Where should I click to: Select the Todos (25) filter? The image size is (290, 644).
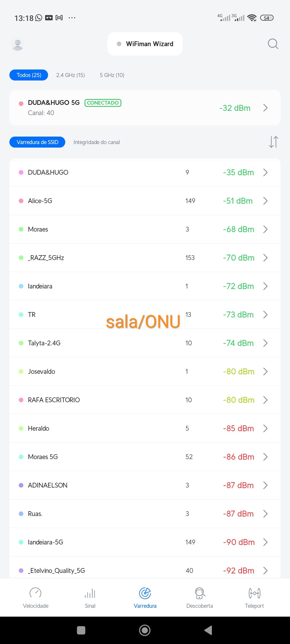click(29, 75)
